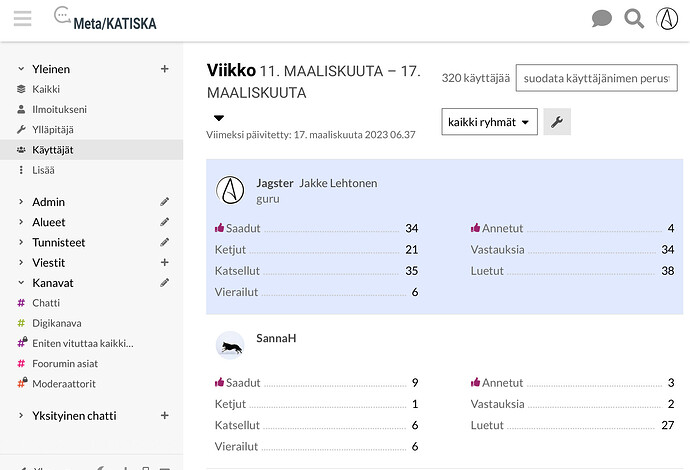Screen dimensions: 690x470
Task: Click the 320 käyttäjää count text
Action: click(476, 78)
